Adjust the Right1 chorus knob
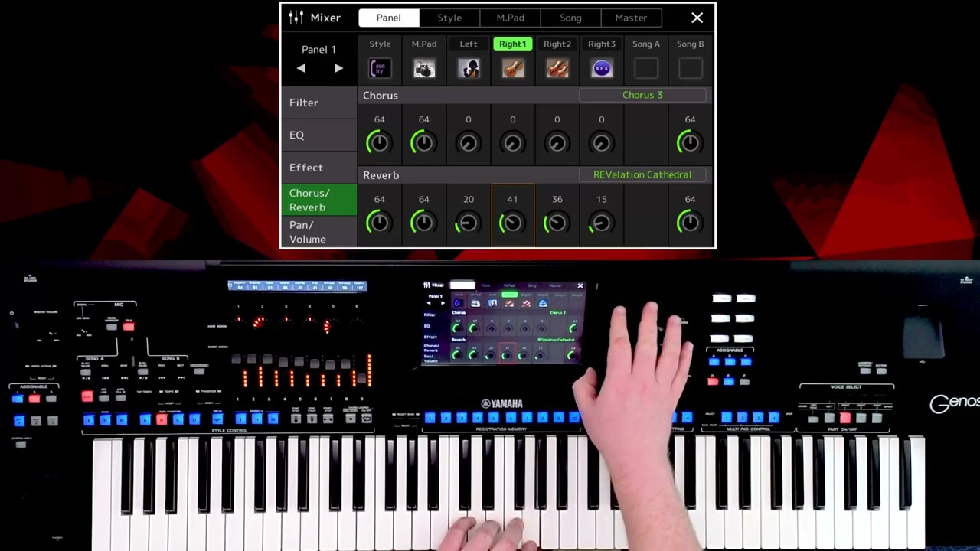This screenshot has width=980, height=551. click(513, 142)
